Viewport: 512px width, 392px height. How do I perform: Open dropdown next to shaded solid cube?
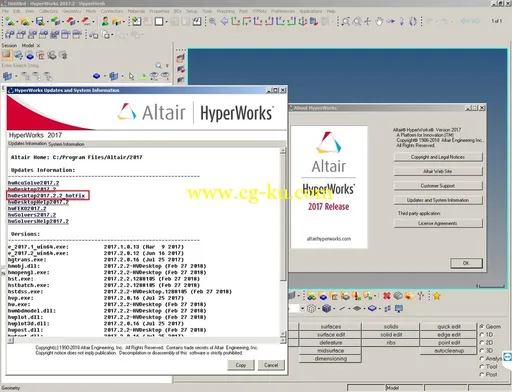[x=334, y=309]
